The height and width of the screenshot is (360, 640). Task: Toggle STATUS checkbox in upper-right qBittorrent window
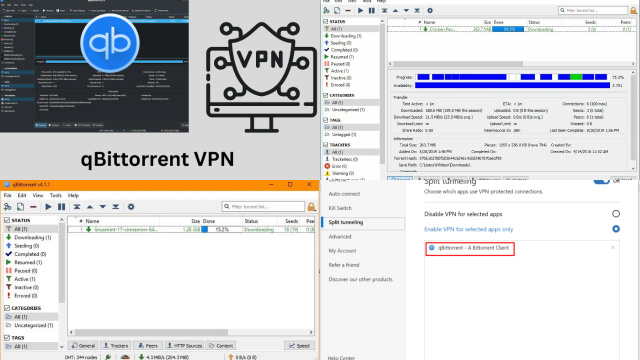[x=326, y=21]
